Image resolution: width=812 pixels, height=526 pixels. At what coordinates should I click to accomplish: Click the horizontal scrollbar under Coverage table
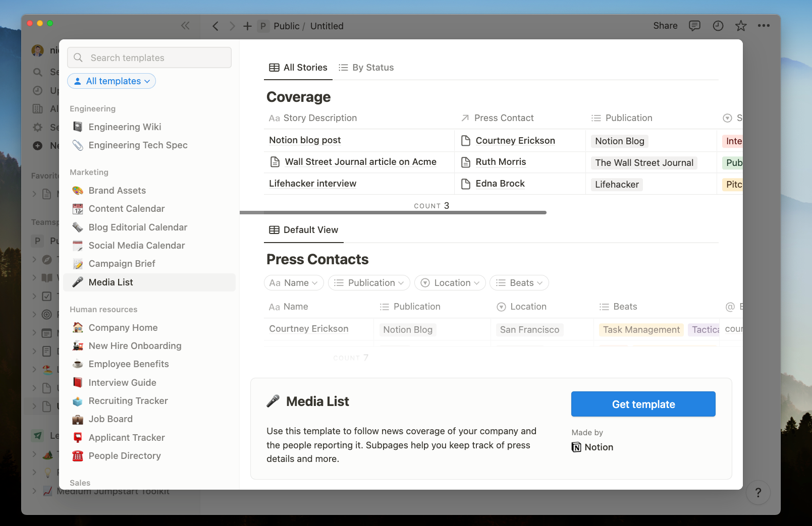(393, 213)
